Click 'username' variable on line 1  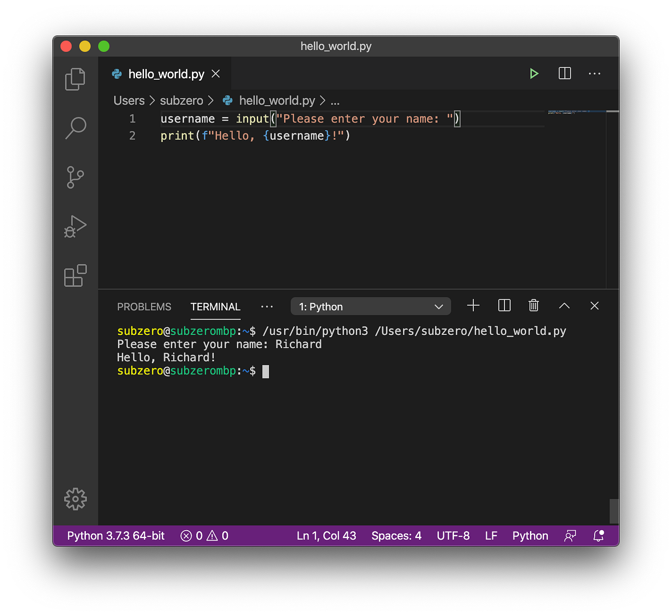coord(188,118)
